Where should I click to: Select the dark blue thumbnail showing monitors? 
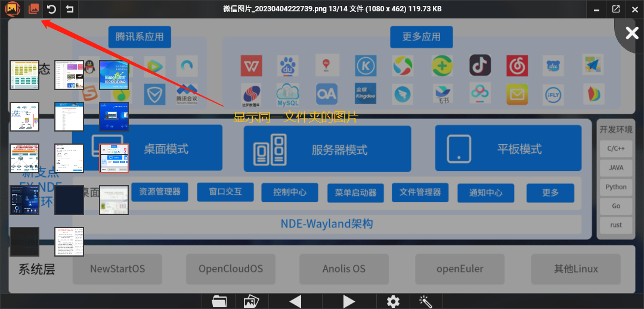tap(114, 117)
